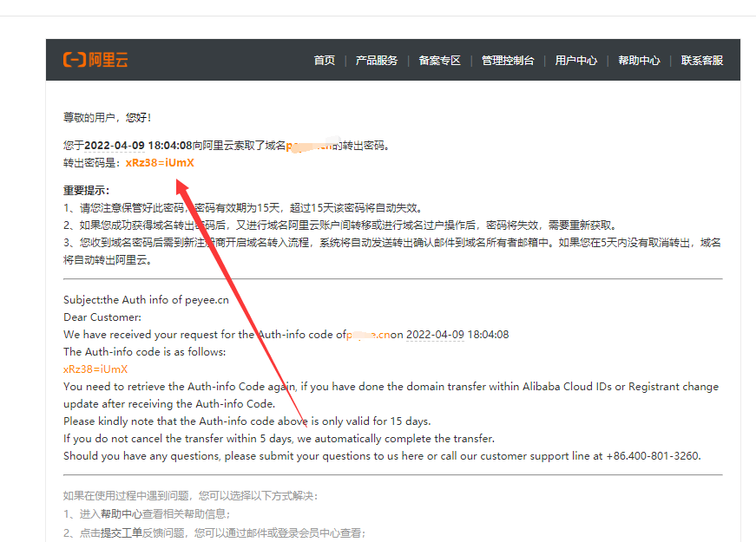
Task: Select 用户中心 in the header navigation
Action: click(x=576, y=60)
